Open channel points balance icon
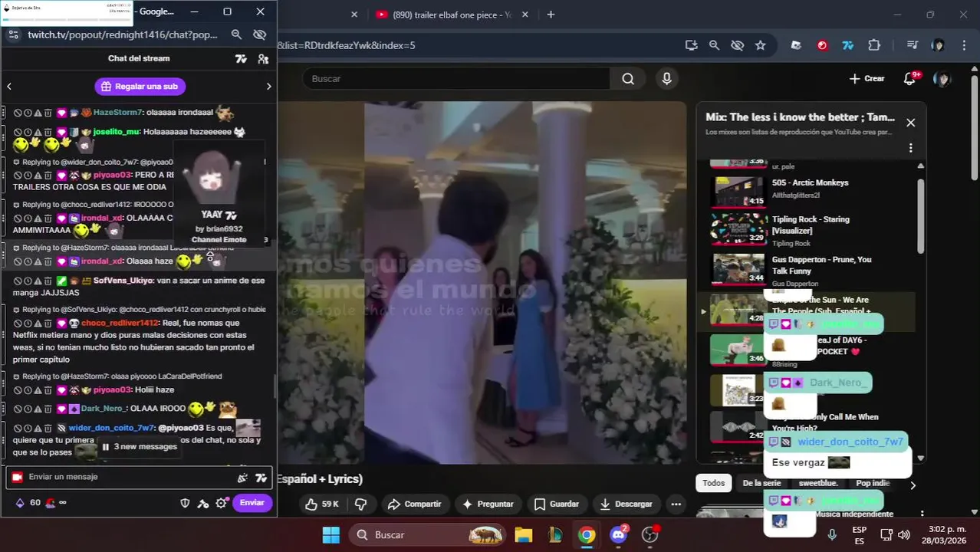Image resolution: width=980 pixels, height=552 pixels. coord(20,503)
